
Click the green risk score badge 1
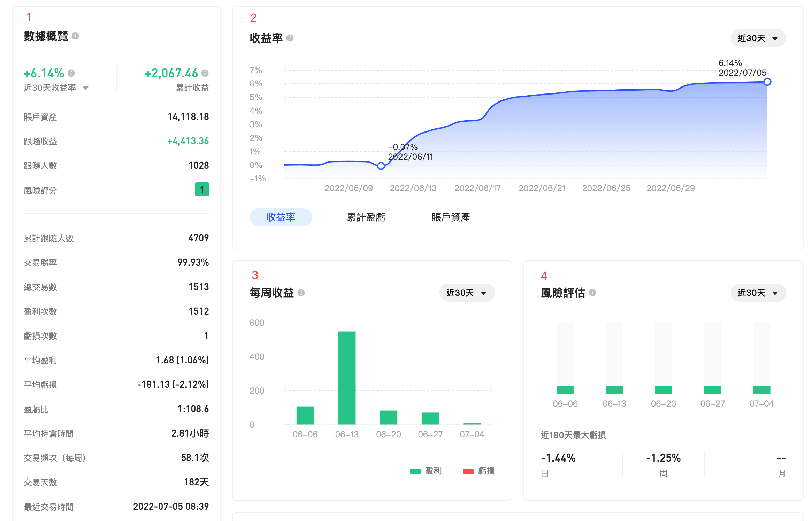pyautogui.click(x=202, y=190)
